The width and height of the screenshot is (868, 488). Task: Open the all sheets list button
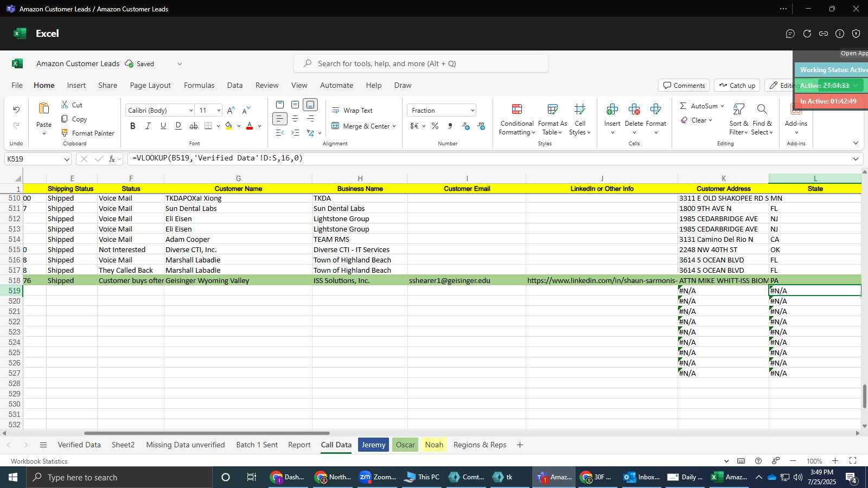pyautogui.click(x=43, y=445)
